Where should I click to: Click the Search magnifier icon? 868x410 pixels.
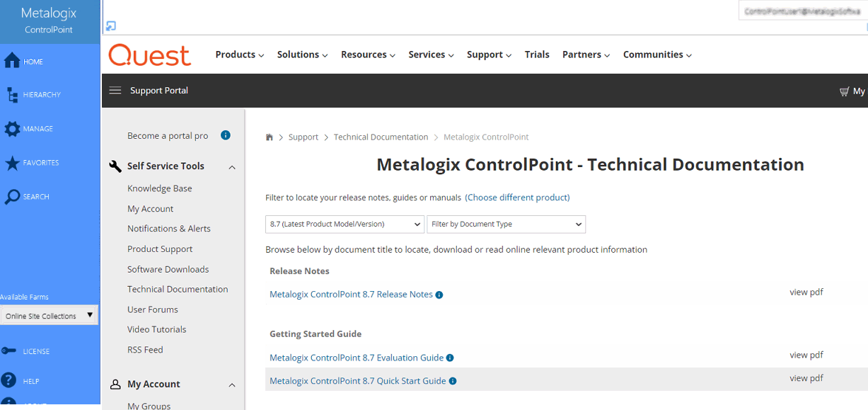pyautogui.click(x=12, y=197)
